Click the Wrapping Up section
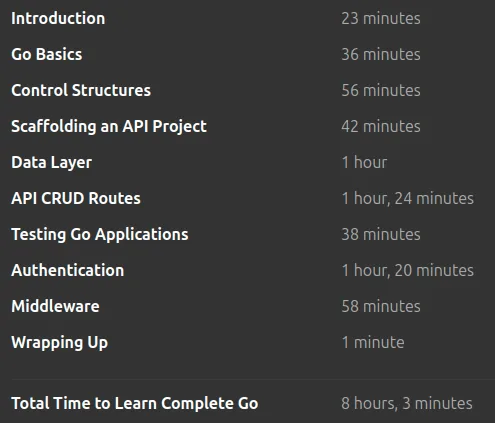 tap(60, 343)
